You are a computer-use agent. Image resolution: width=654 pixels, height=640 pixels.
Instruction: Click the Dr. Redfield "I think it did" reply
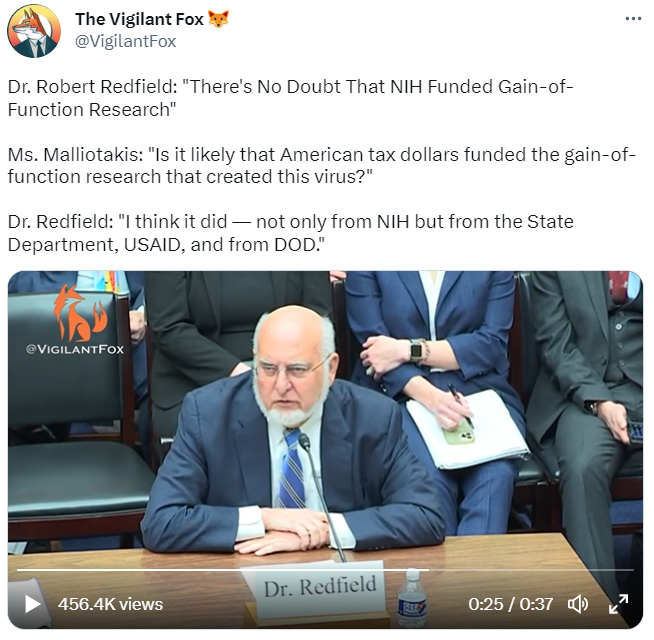coord(291,233)
